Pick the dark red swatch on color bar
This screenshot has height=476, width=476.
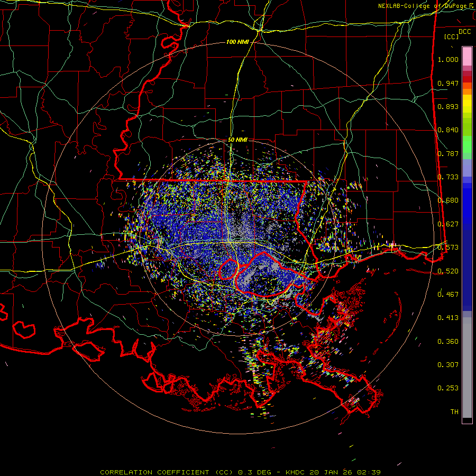(467, 79)
